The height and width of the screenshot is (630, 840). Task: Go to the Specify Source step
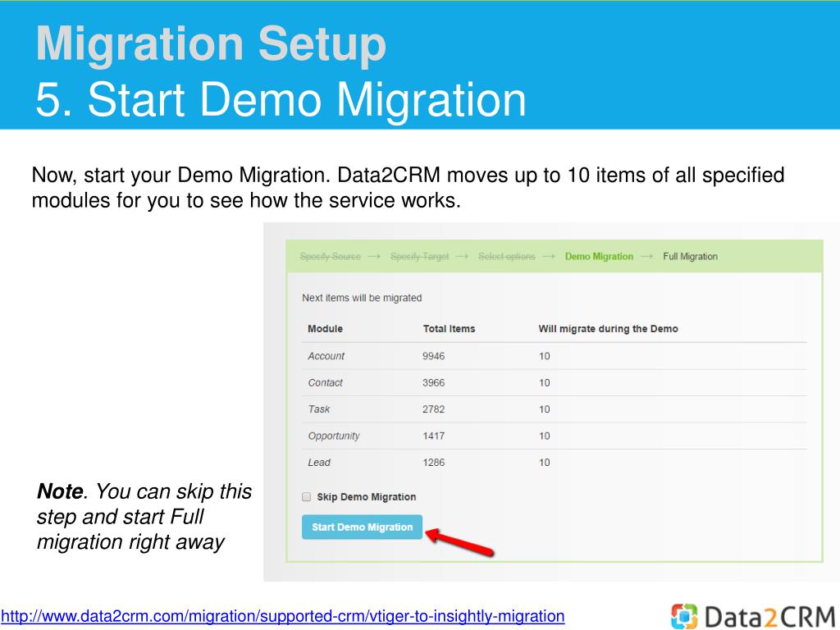(330, 257)
